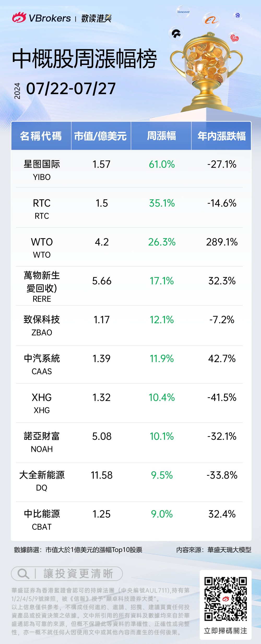This screenshot has width=261, height=644.
Task: Click the 立即掃碼關注 label
Action: 226,631
